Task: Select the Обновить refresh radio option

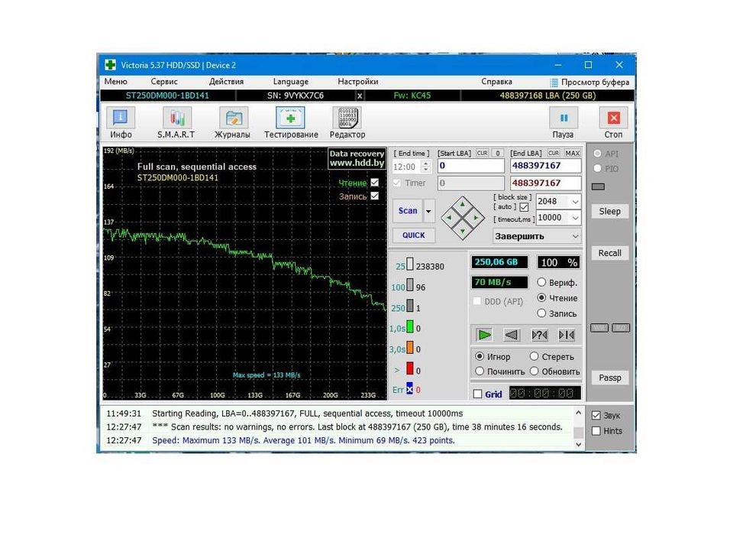Action: 535,371
